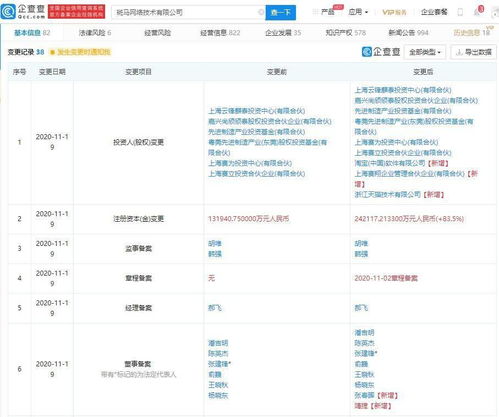Focus the company name search field
The width and height of the screenshot is (499, 417).
[x=188, y=13]
